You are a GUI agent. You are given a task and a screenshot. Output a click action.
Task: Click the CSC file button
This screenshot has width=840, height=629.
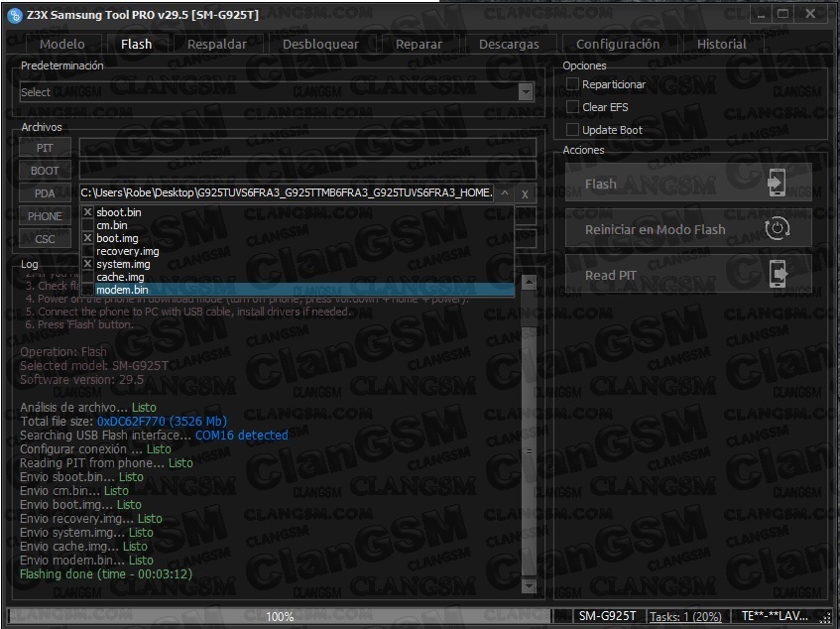45,239
